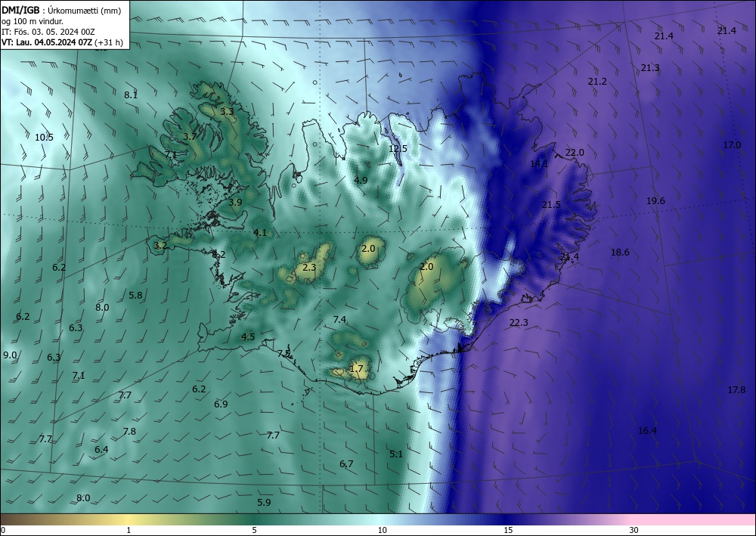Click the 22.0 value in northeast Iceland
756x536 pixels.
tap(575, 153)
